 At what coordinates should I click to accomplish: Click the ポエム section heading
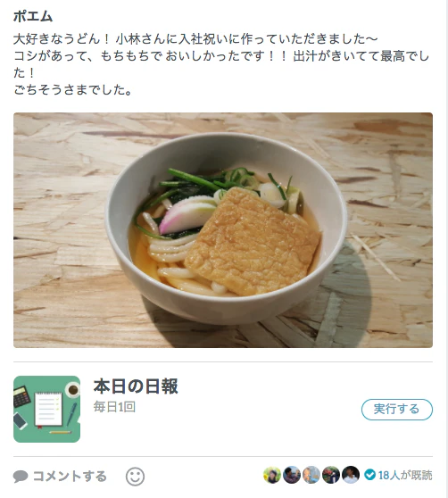click(33, 17)
